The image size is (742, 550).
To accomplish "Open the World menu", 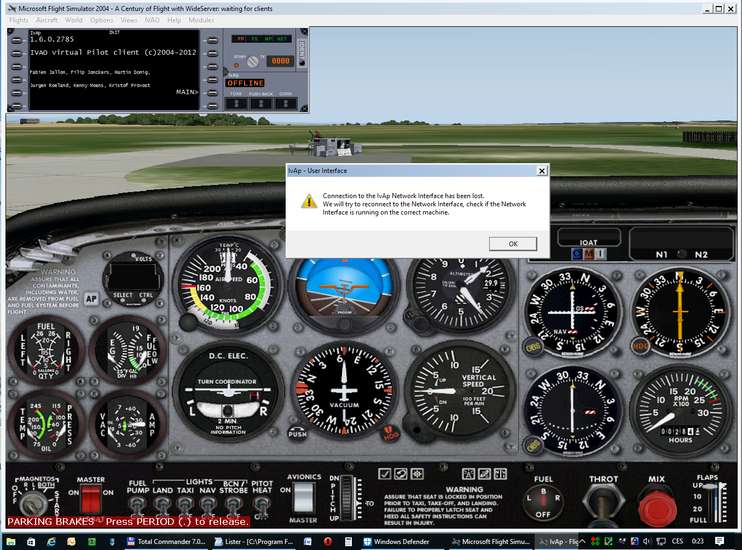I will click(73, 20).
